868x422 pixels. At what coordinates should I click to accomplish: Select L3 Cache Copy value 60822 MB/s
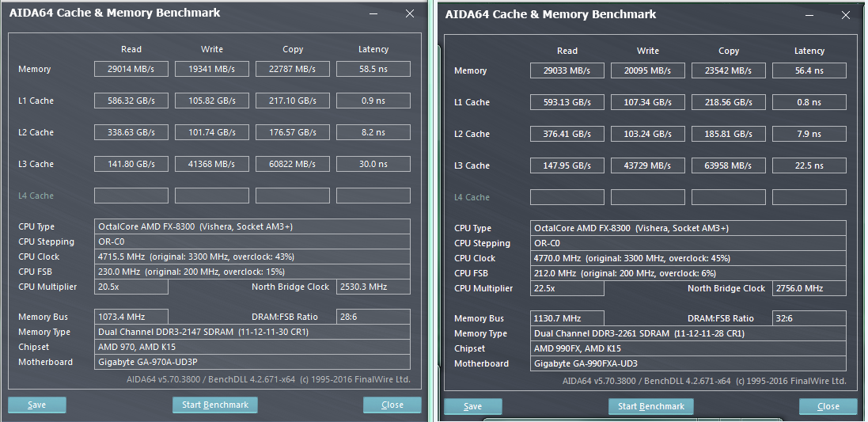click(293, 164)
